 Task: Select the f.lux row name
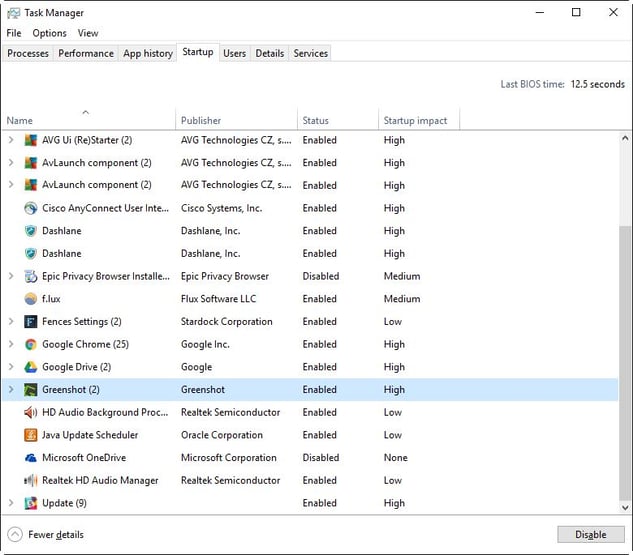51,299
